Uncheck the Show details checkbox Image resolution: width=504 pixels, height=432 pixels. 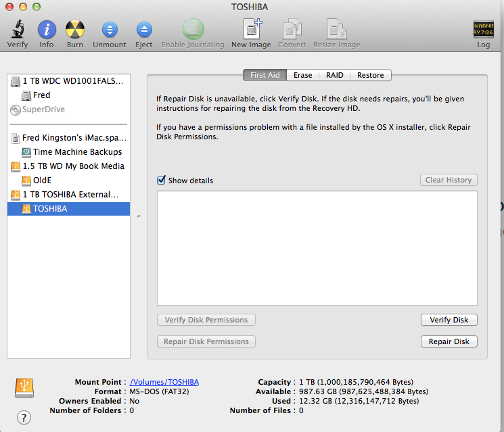[x=161, y=181]
